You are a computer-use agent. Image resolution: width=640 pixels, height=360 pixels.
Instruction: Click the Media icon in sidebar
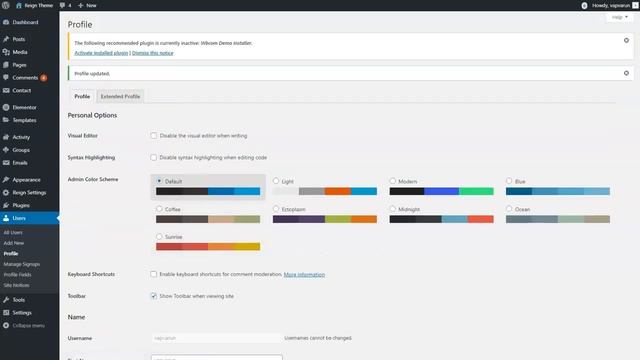pos(6,52)
